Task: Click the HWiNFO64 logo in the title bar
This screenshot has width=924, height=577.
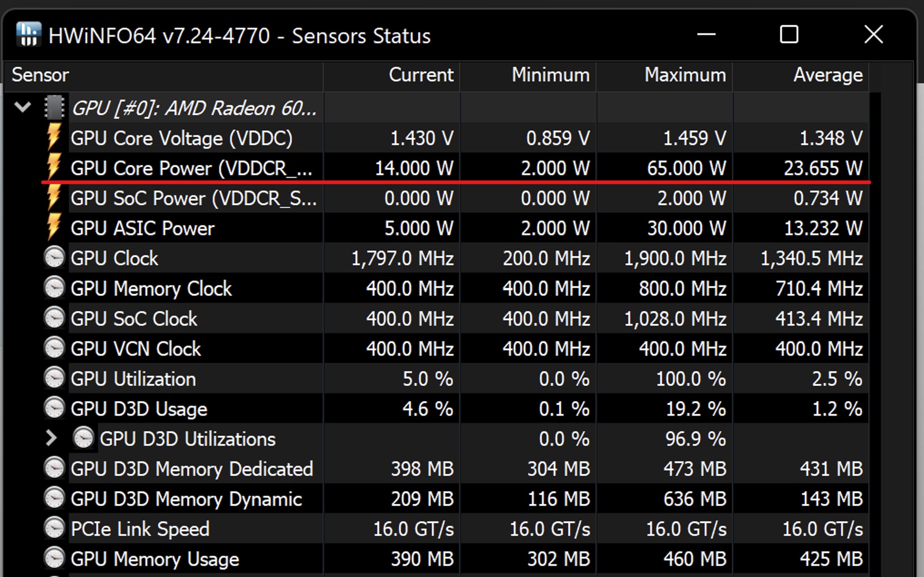Action: coord(29,35)
